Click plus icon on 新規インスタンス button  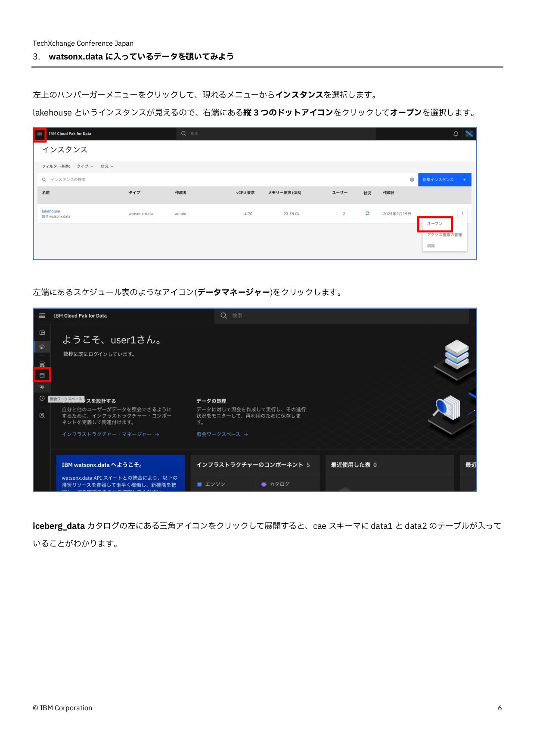click(x=464, y=180)
